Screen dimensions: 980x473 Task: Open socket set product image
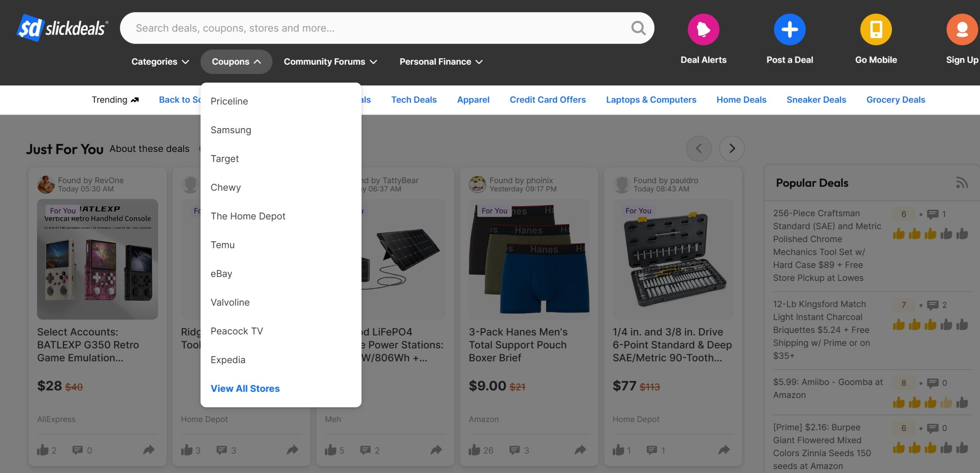673,259
